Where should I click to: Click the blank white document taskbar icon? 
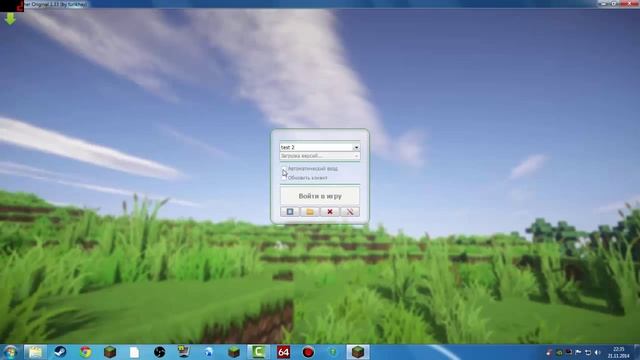[134, 352]
